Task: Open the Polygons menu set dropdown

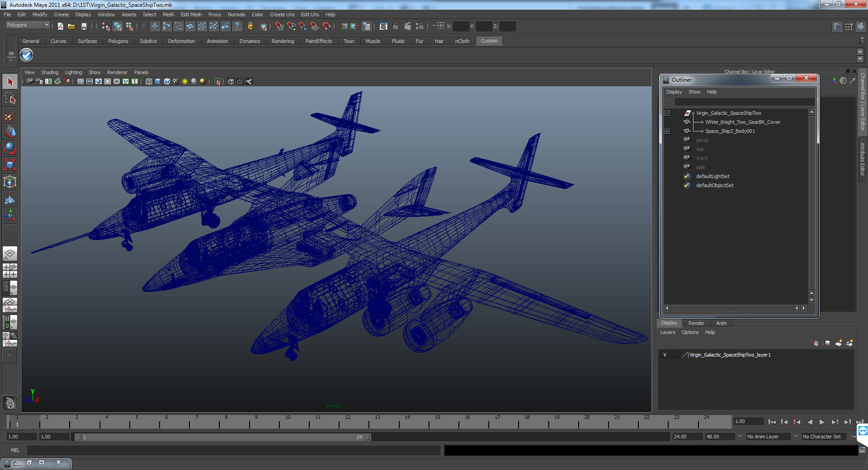Action: [27, 25]
